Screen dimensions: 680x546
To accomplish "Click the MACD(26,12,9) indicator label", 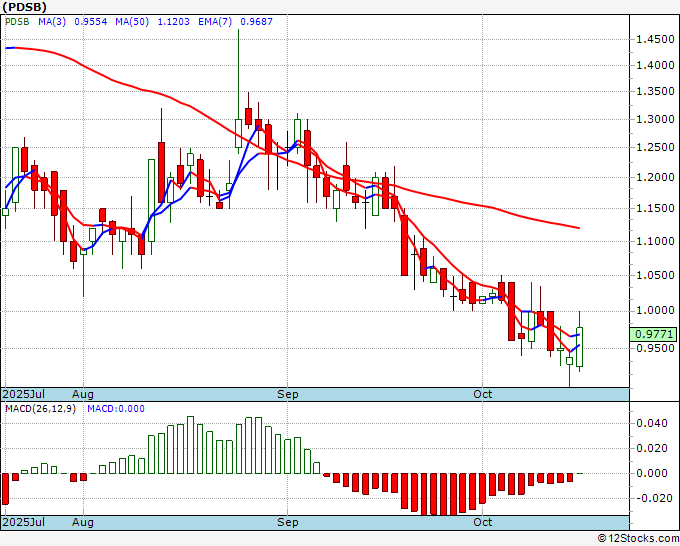I will (40, 409).
